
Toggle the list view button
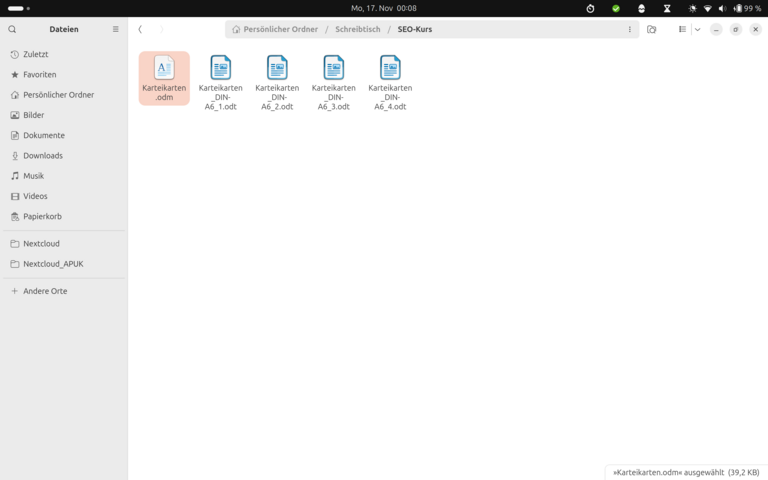pyautogui.click(x=682, y=29)
